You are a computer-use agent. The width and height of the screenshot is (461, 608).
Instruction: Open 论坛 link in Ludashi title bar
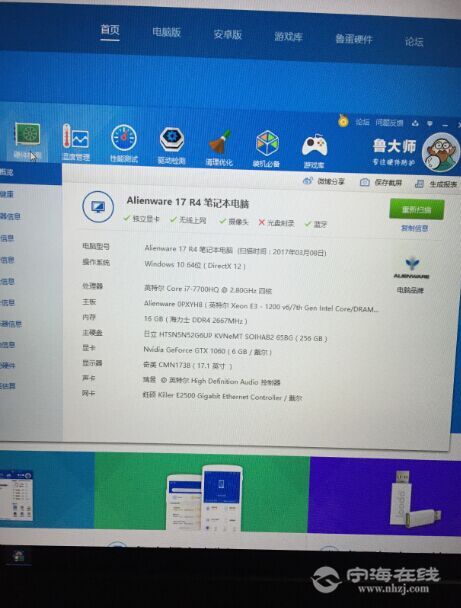362,122
